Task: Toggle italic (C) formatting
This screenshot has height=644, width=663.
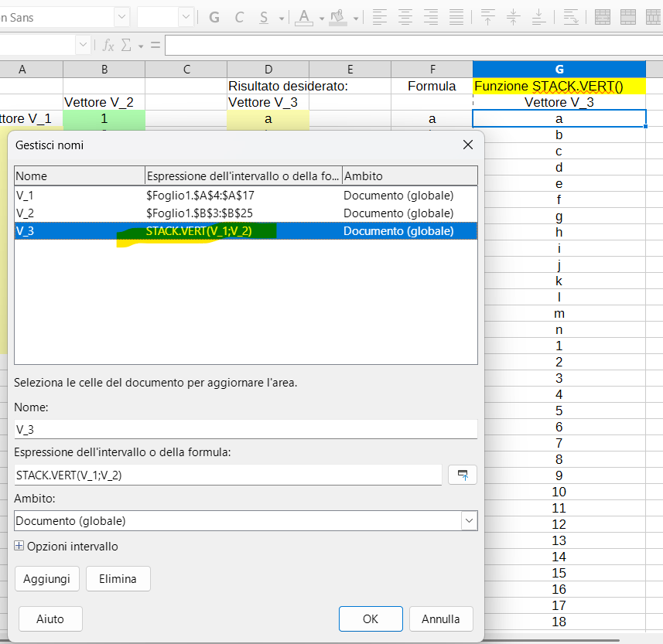Action: pos(239,17)
